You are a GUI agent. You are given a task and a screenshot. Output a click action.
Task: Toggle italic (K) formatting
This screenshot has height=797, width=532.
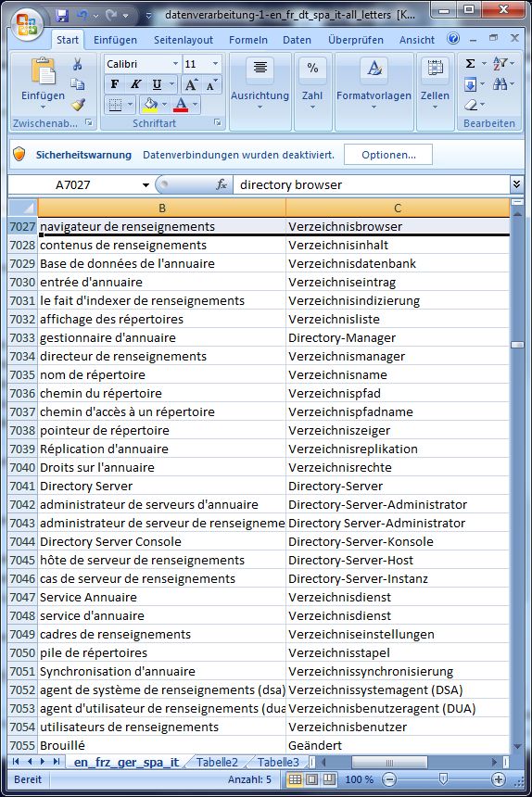click(135, 84)
